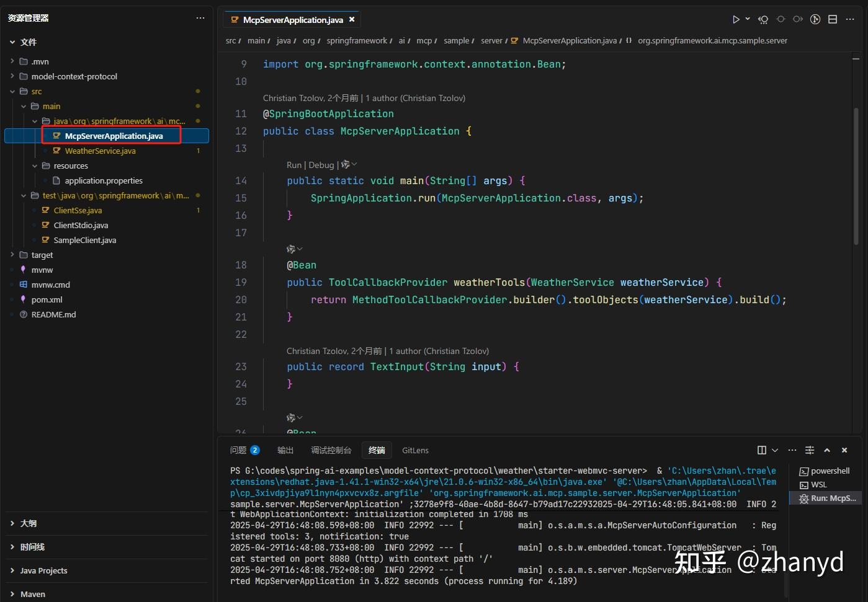This screenshot has height=602, width=868.
Task: Click Debug code lens above main method
Action: (x=321, y=165)
